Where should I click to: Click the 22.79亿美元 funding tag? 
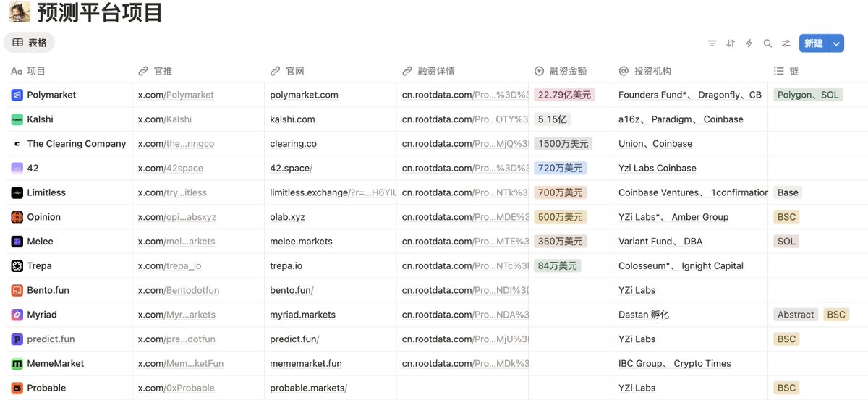tap(564, 95)
